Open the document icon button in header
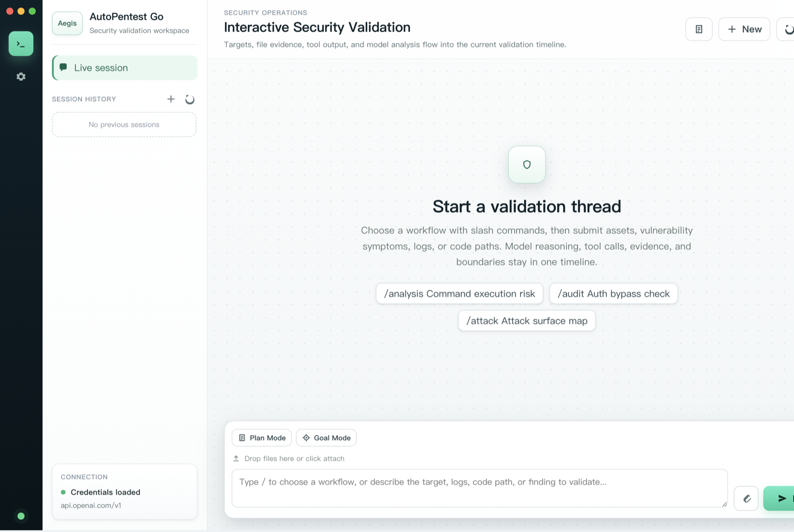794x532 pixels. 699,29
